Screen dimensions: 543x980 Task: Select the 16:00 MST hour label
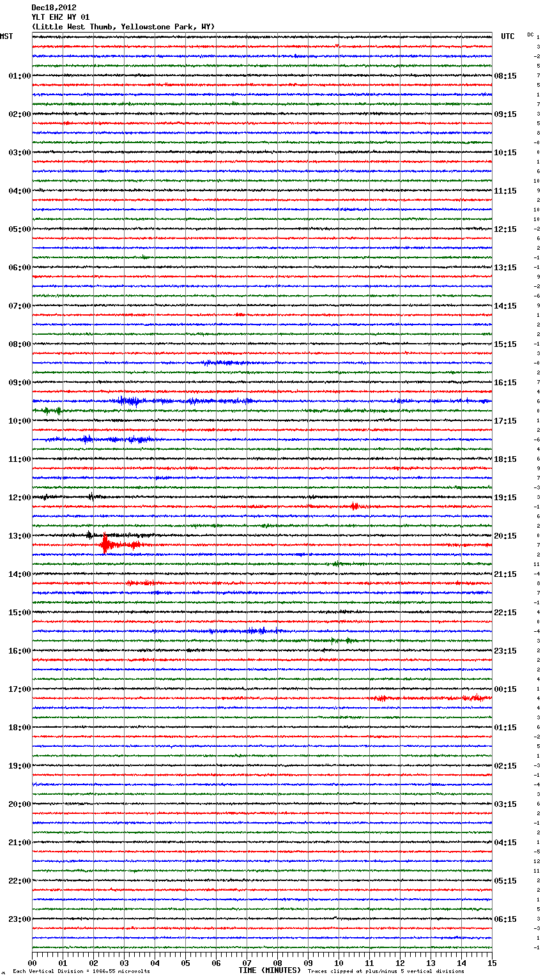(x=20, y=651)
